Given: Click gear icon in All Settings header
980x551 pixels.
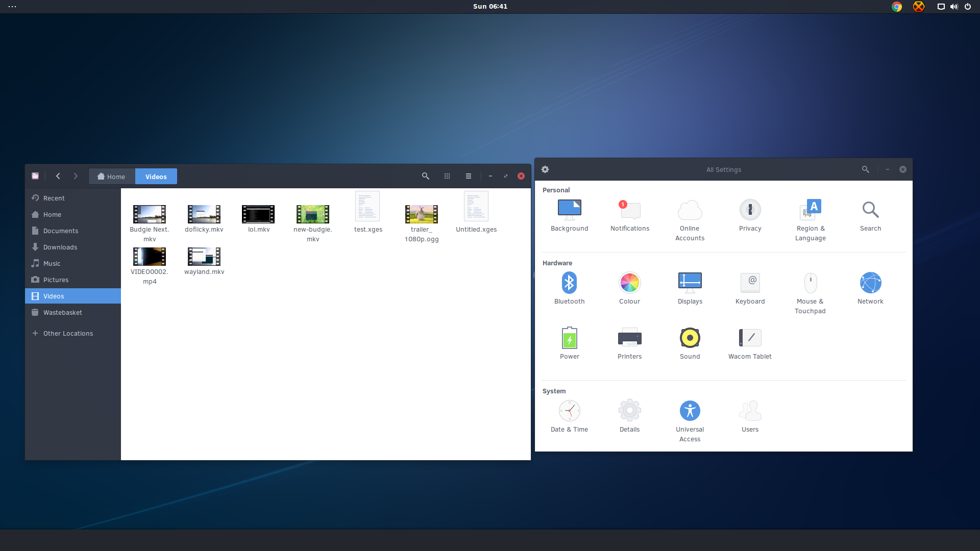Looking at the screenshot, I should 545,169.
